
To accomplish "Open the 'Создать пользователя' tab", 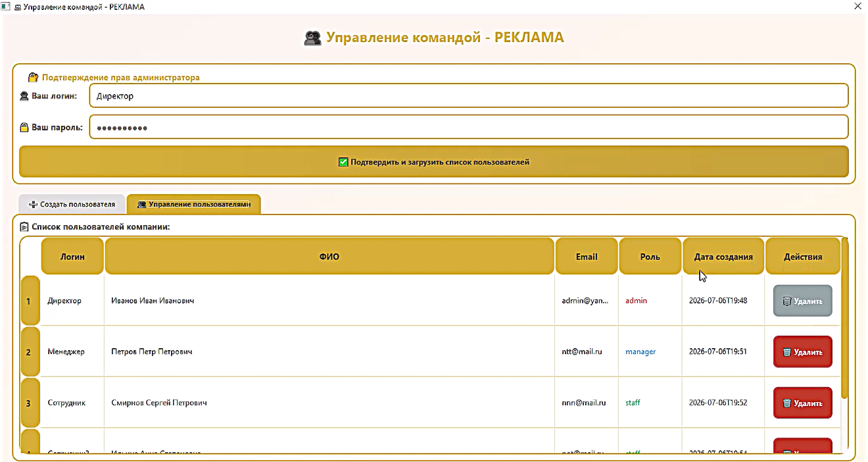I will tap(72, 205).
